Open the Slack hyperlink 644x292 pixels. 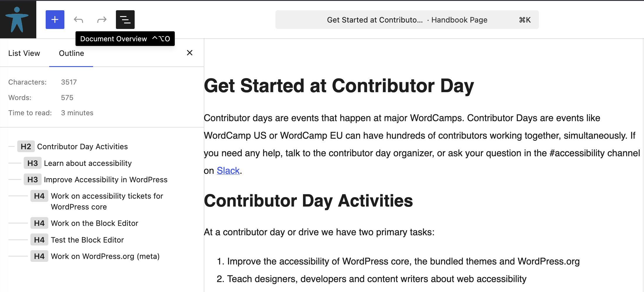click(x=228, y=171)
